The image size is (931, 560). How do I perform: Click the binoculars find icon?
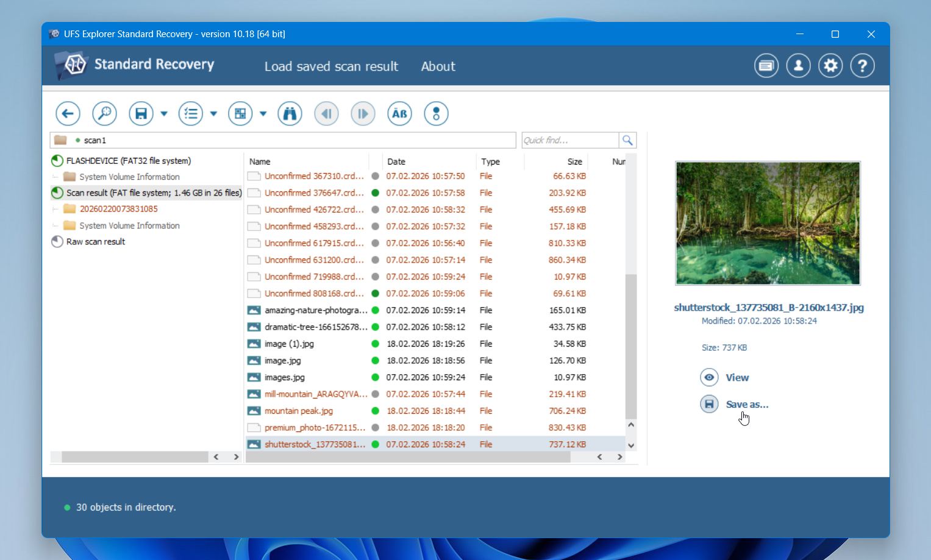click(x=290, y=113)
